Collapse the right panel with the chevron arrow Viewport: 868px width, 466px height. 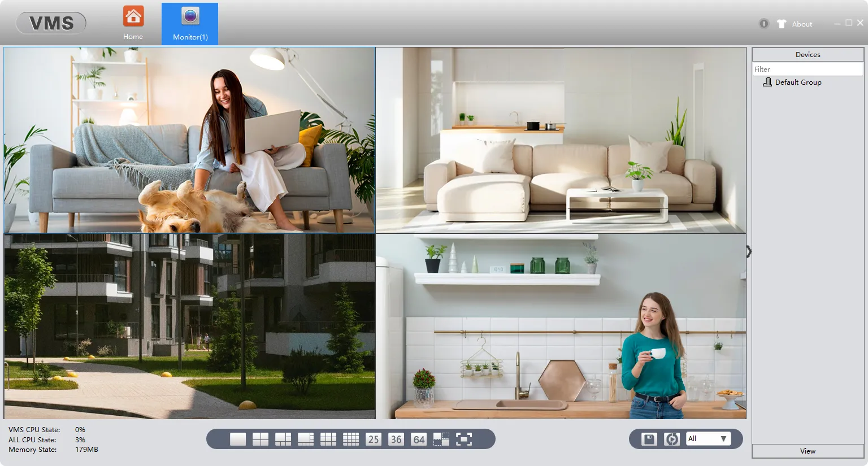click(748, 252)
